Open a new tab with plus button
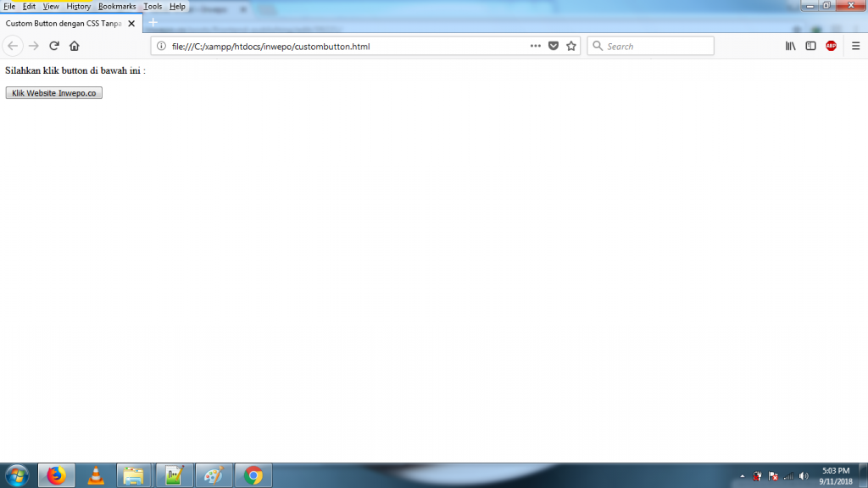The width and height of the screenshot is (868, 488). point(153,23)
